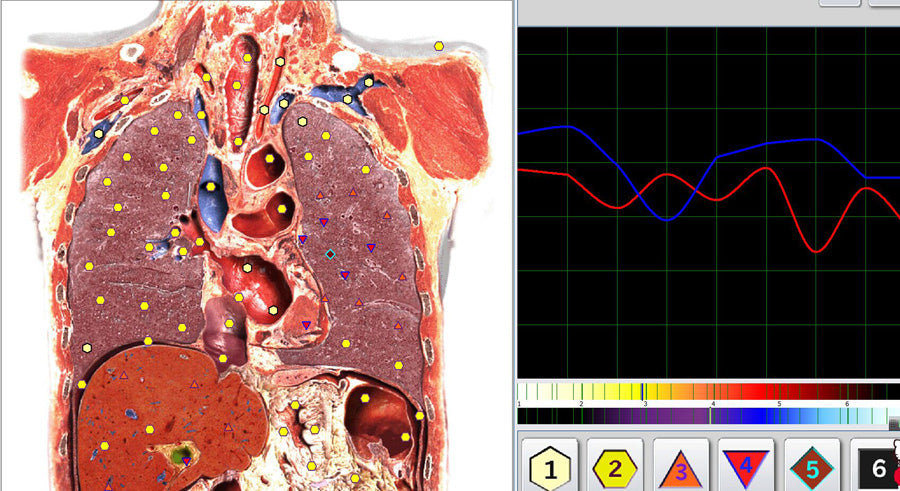The image size is (900, 491).
Task: Click the red curve at its deepest dip
Action: coord(817,251)
